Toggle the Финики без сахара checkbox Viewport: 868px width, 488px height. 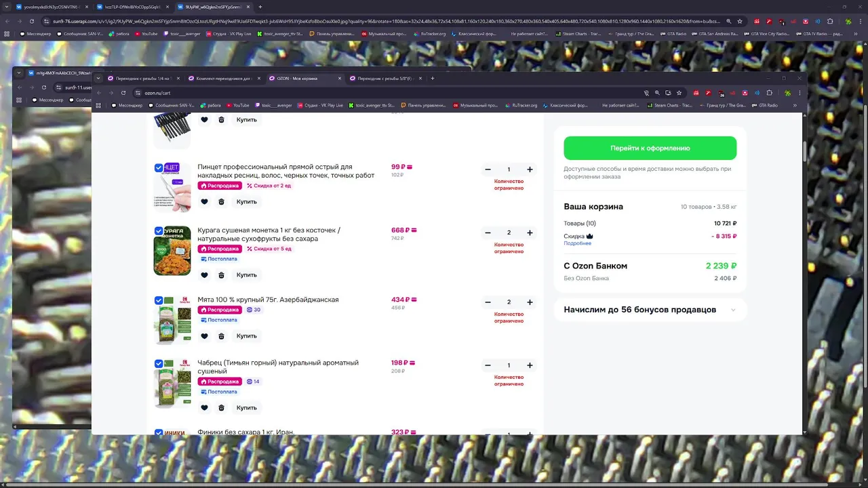pos(159,432)
